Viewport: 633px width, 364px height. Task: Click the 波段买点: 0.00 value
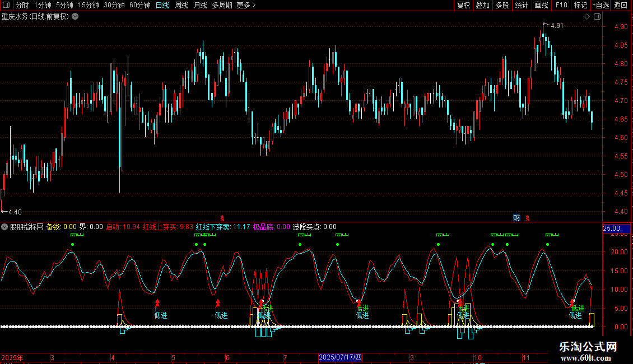[314, 227]
